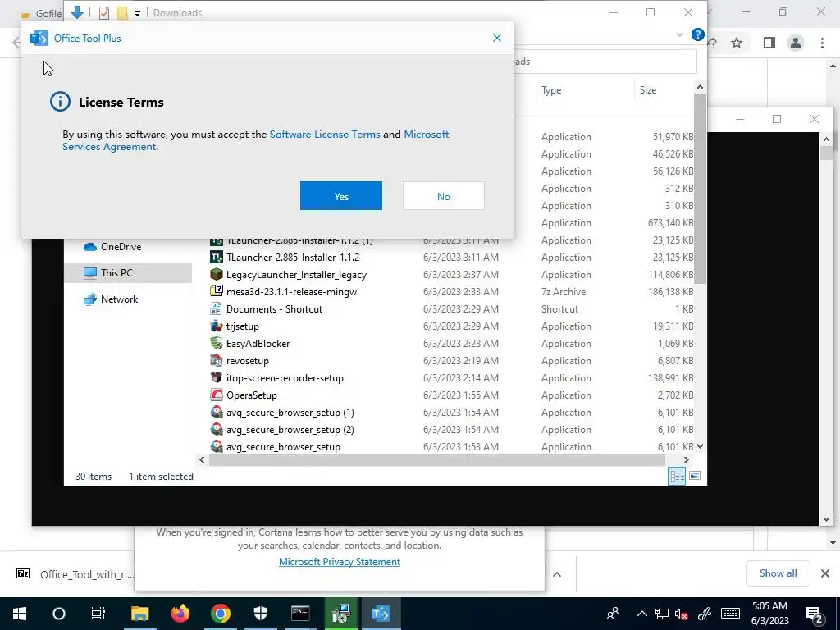Click Explorer vertical scrollbar down arrow
The width and height of the screenshot is (840, 630).
coord(700,446)
